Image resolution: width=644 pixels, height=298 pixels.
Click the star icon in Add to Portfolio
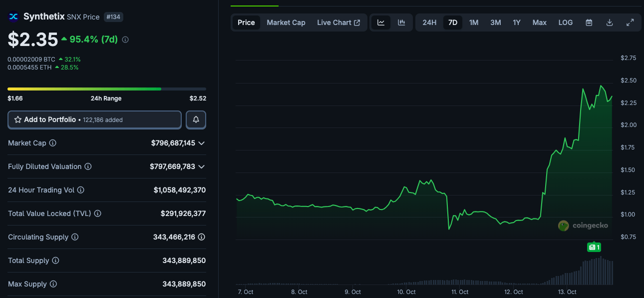(x=18, y=120)
